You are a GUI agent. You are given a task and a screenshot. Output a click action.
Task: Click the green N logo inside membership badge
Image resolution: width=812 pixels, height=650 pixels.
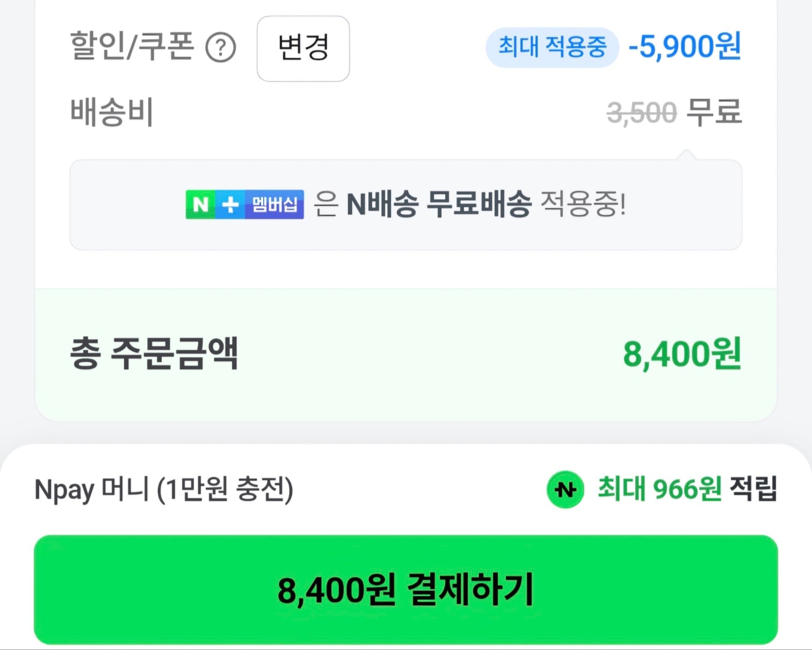(200, 204)
